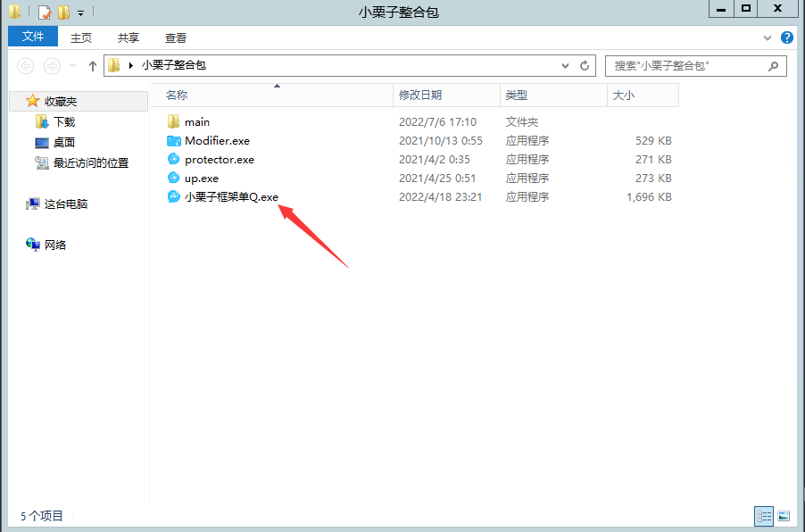
Task: Switch to the 共享 ribbon tab
Action: tap(129, 38)
